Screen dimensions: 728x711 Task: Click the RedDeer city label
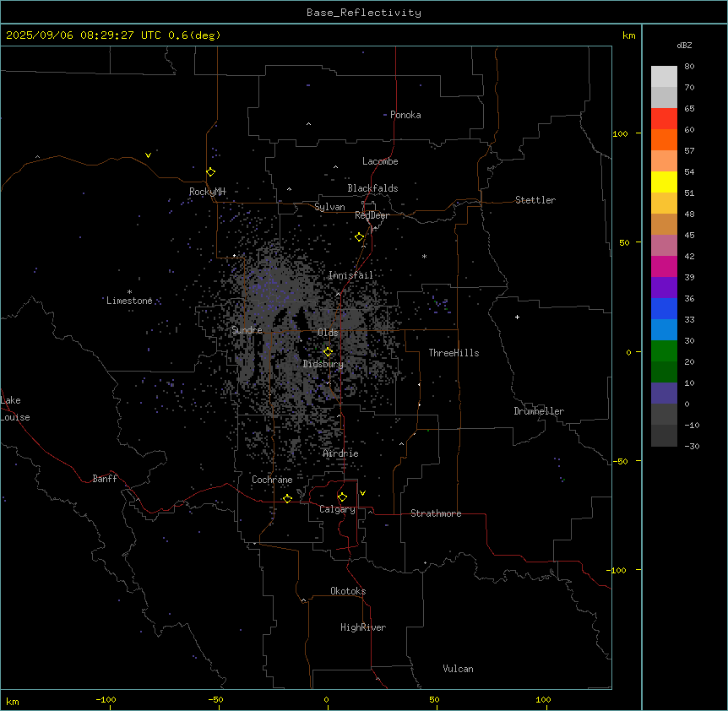tap(372, 215)
